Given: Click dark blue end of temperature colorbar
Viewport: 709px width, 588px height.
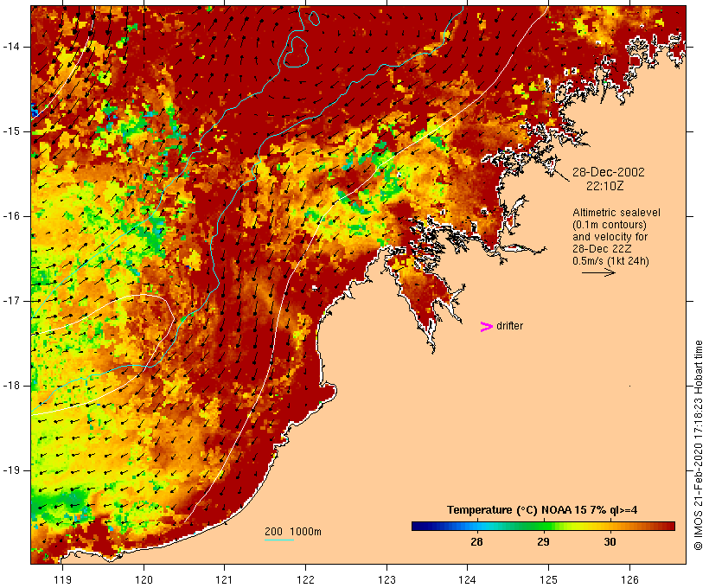Looking at the screenshot, I should coord(418,526).
